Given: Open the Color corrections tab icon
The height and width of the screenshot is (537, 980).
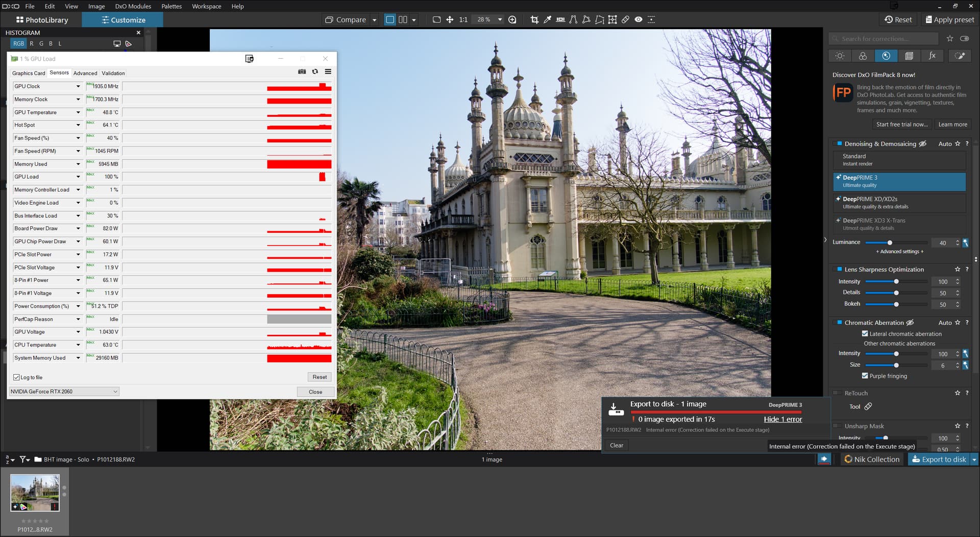Looking at the screenshot, I should click(x=863, y=56).
